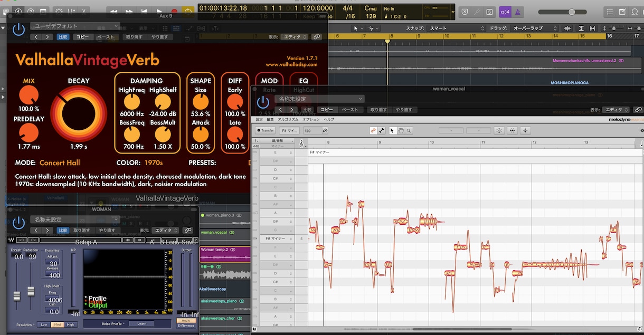Click Melodyne window ペースト paste button
The height and width of the screenshot is (335, 644).
pyautogui.click(x=350, y=110)
